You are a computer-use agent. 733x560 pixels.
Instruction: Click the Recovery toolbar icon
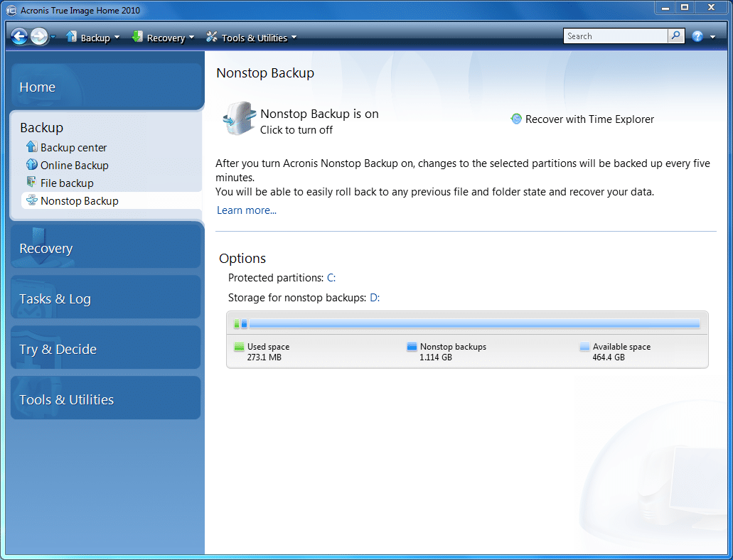tap(137, 36)
